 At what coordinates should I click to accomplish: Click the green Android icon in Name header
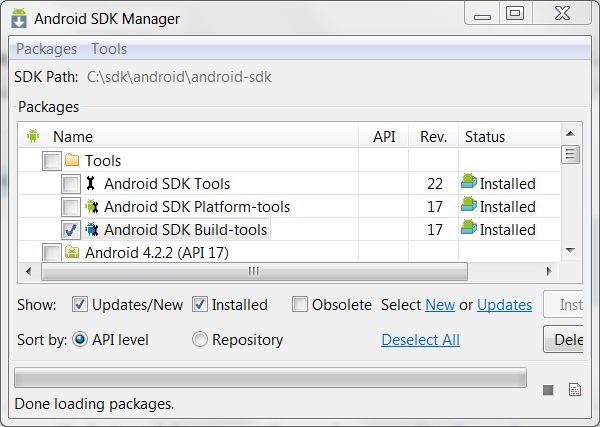point(33,136)
